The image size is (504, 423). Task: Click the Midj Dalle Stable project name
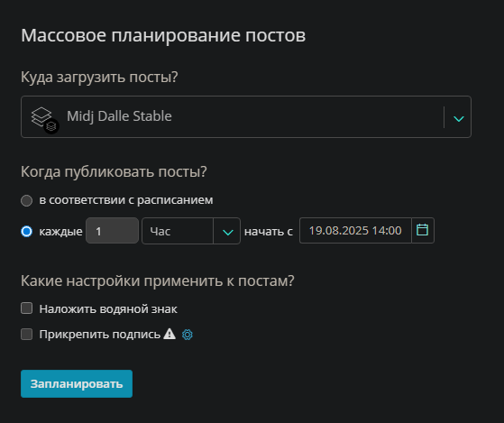point(119,116)
